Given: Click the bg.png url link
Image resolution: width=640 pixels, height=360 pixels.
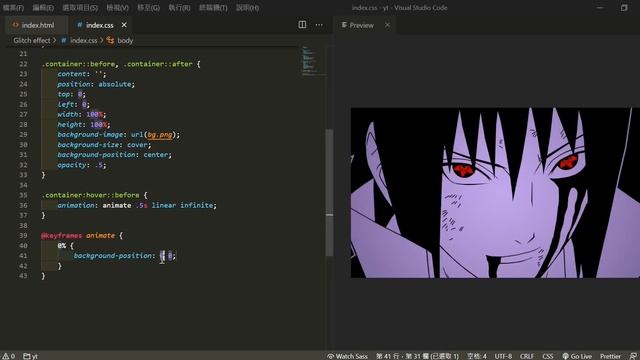Looking at the screenshot, I should coord(160,134).
